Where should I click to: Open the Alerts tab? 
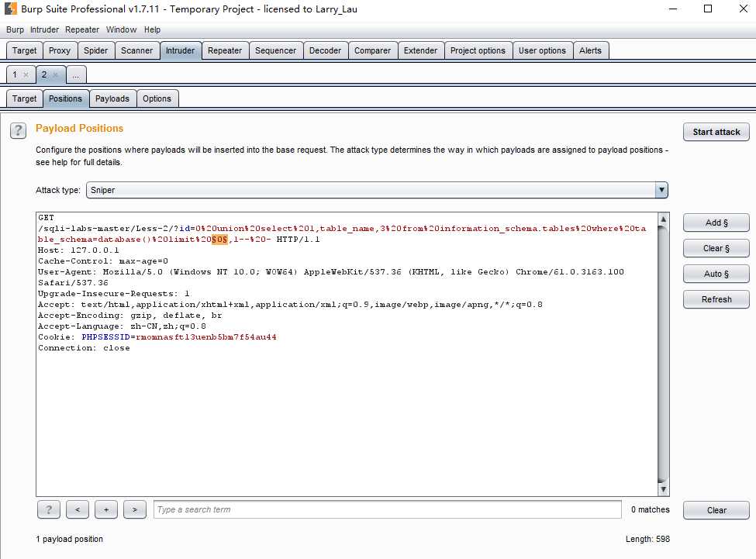coord(591,50)
